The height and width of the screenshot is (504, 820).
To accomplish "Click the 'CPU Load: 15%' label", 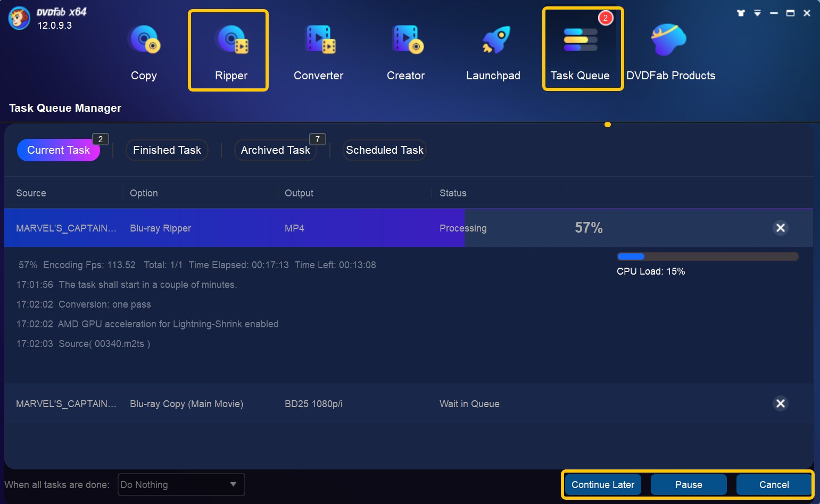I will pos(651,271).
